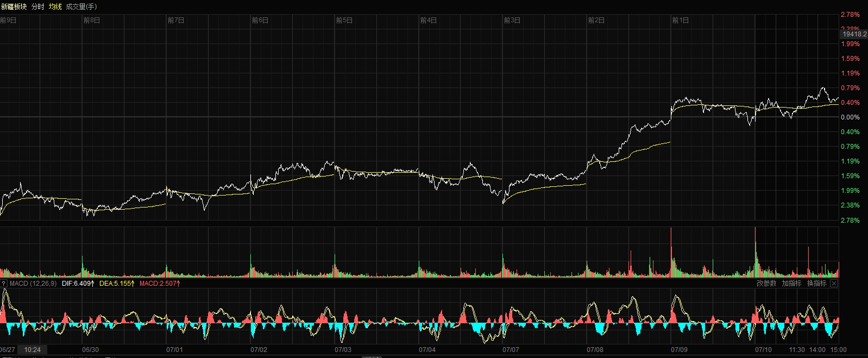The height and width of the screenshot is (358, 868).
Task: Select the 前1日 day marker
Action: pos(680,20)
